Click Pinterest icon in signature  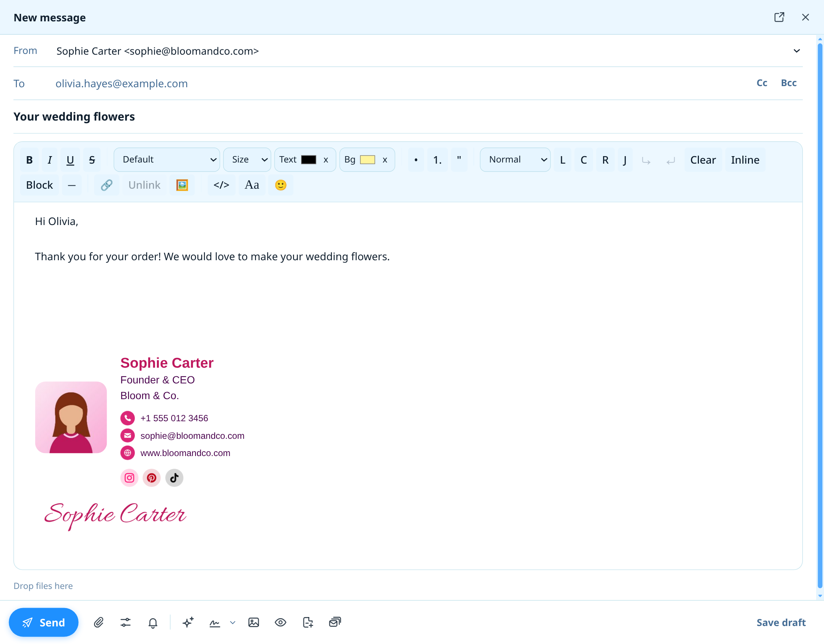click(x=151, y=478)
